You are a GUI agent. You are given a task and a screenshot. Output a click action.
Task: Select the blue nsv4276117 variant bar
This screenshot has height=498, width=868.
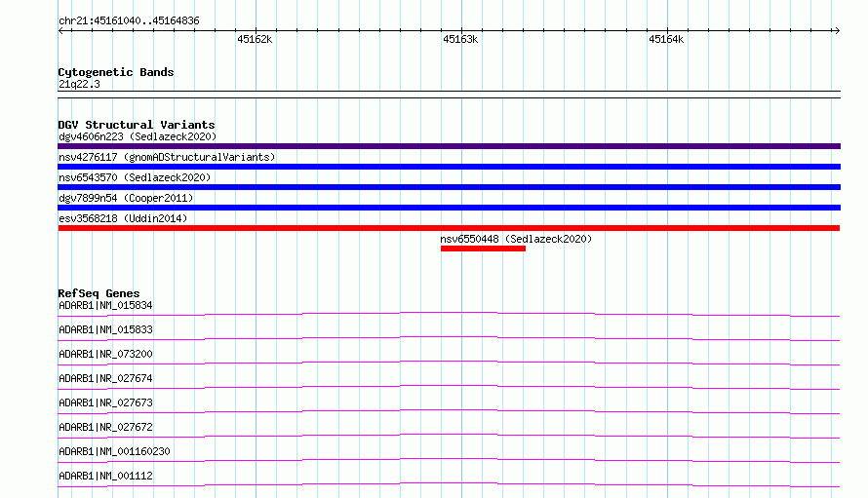pos(449,167)
